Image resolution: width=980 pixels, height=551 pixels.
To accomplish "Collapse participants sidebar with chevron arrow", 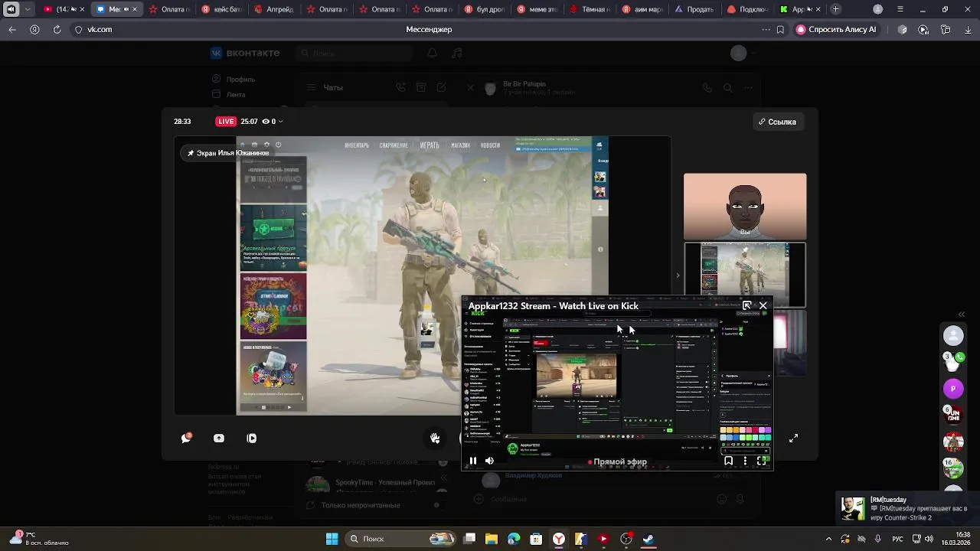I will click(678, 275).
